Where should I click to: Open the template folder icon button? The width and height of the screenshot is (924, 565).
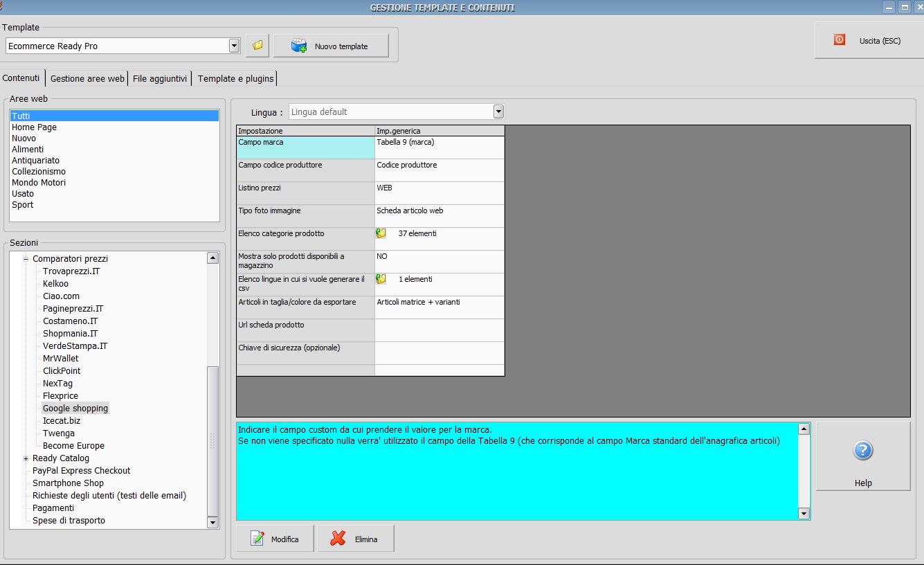click(x=257, y=46)
